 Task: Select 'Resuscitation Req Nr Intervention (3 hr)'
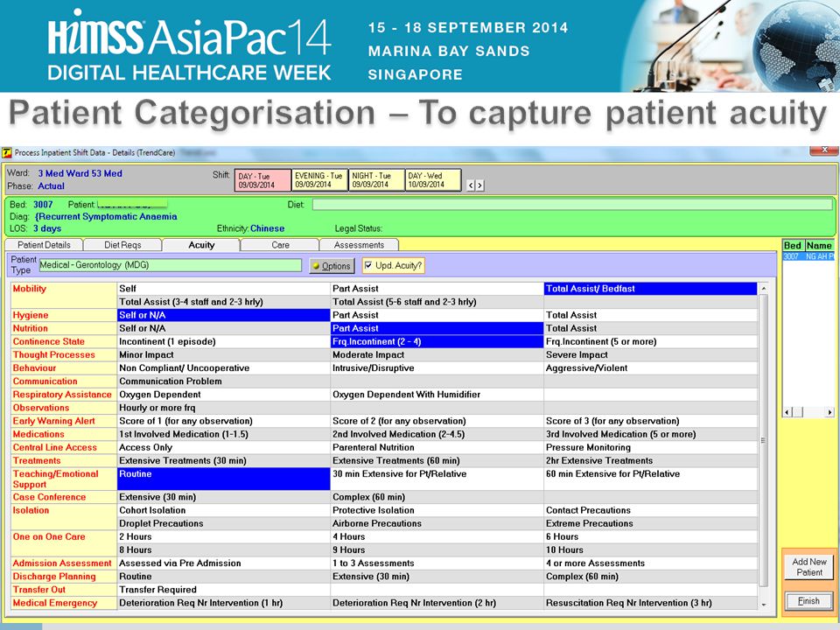click(x=650, y=603)
